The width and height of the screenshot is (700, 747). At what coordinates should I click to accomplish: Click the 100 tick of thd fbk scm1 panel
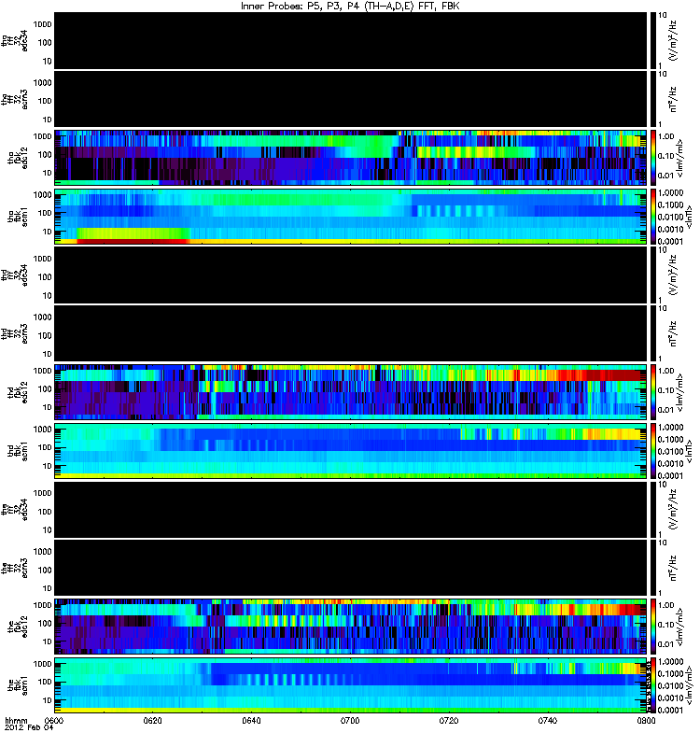coord(45,447)
